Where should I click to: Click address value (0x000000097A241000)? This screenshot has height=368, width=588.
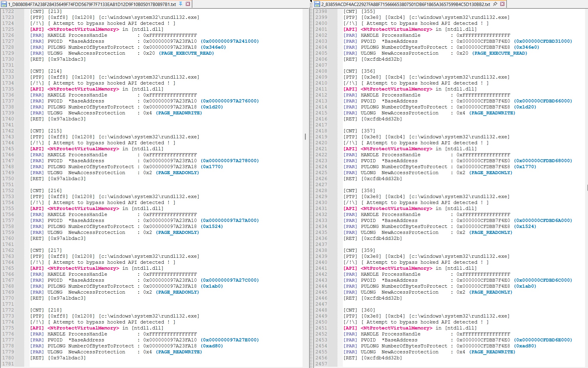tap(230, 41)
